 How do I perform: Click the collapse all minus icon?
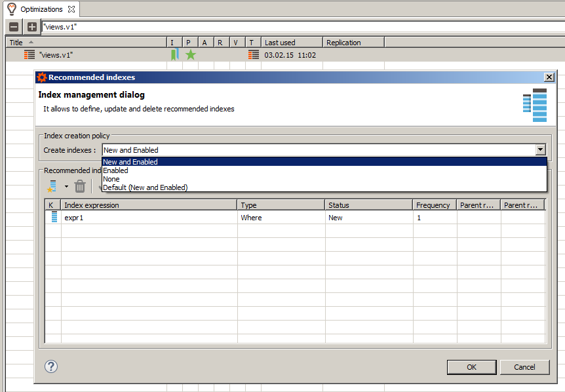point(14,27)
